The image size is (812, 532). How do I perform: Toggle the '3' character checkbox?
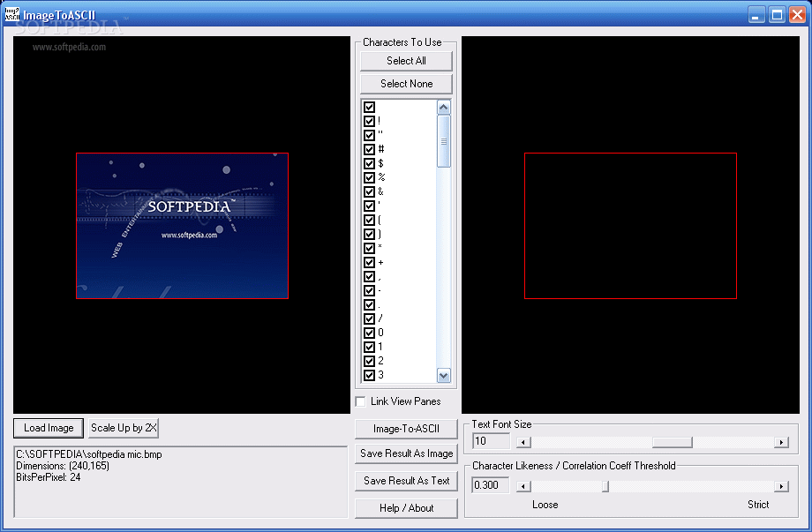[x=369, y=375]
